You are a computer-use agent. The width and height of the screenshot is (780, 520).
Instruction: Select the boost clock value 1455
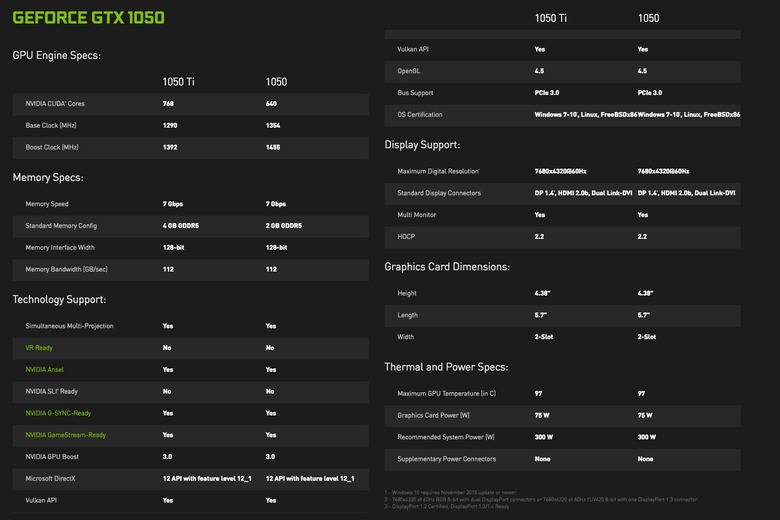point(273,147)
